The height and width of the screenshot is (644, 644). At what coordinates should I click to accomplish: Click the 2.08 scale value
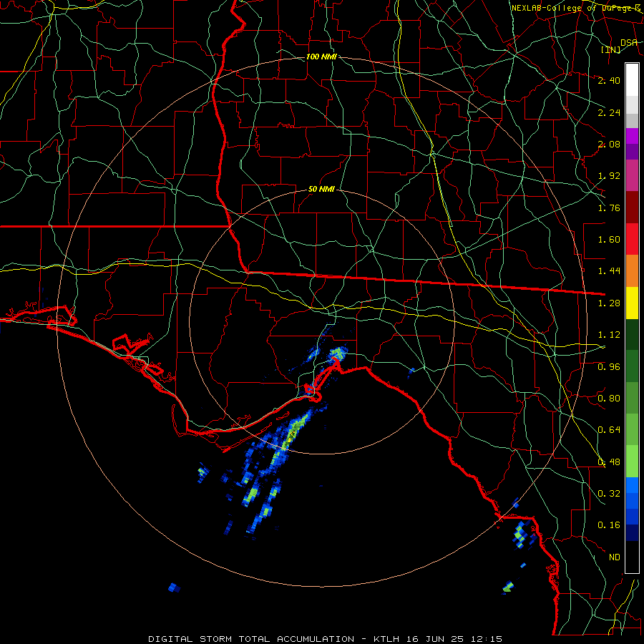[x=609, y=144]
